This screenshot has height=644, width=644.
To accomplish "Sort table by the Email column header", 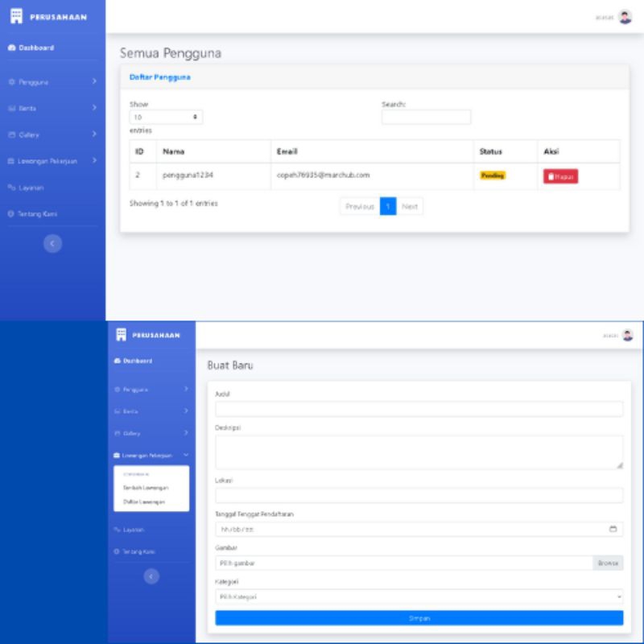I will pos(372,151).
